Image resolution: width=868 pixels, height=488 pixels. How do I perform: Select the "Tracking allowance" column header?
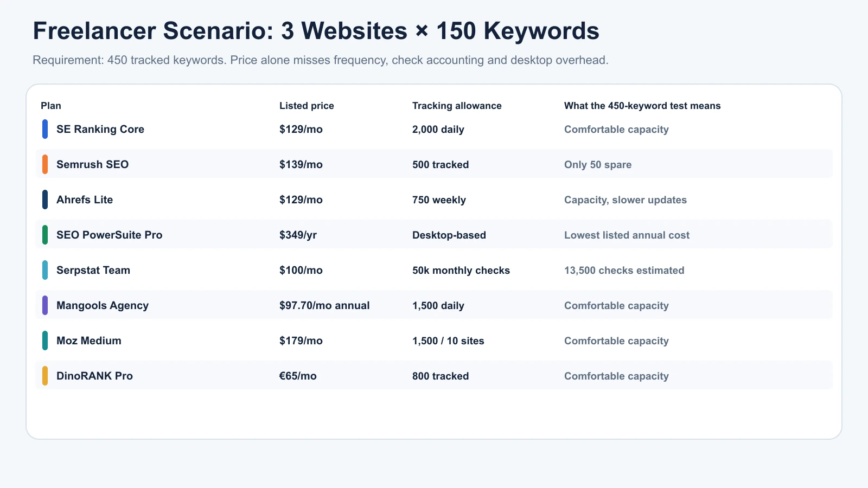pos(457,106)
